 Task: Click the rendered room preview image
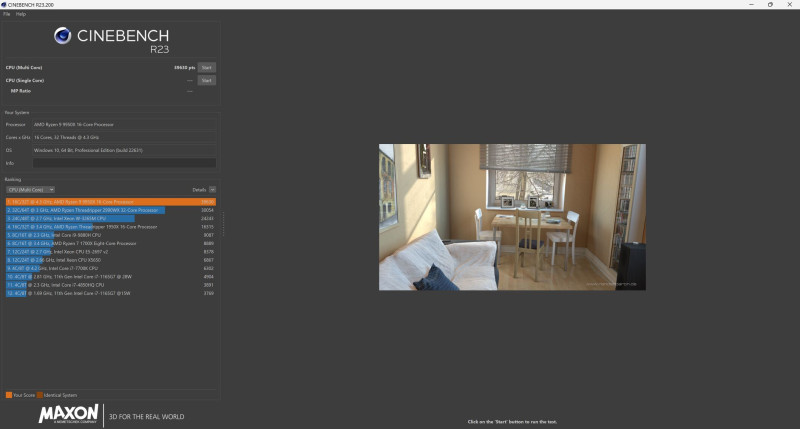(512, 217)
